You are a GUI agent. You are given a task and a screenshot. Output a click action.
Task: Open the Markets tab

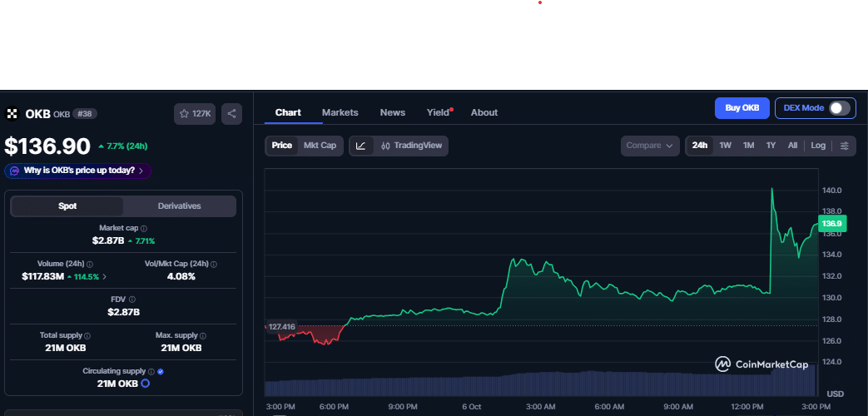340,112
